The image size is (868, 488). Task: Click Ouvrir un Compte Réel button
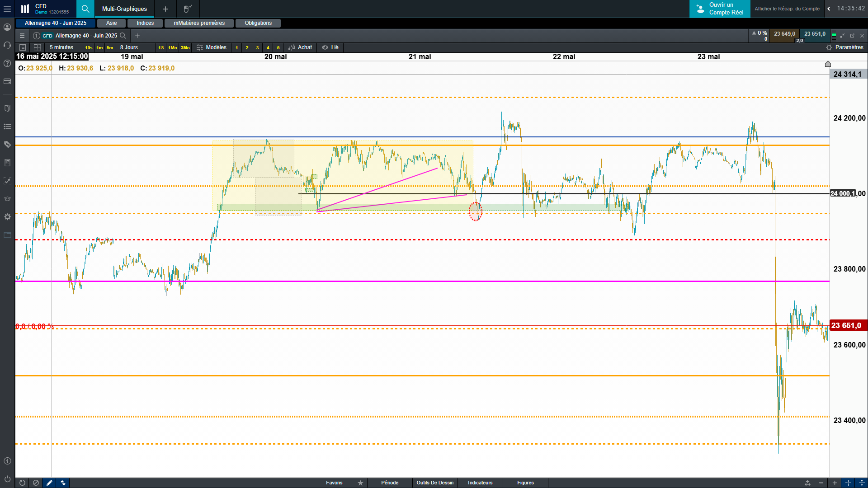[x=720, y=9]
